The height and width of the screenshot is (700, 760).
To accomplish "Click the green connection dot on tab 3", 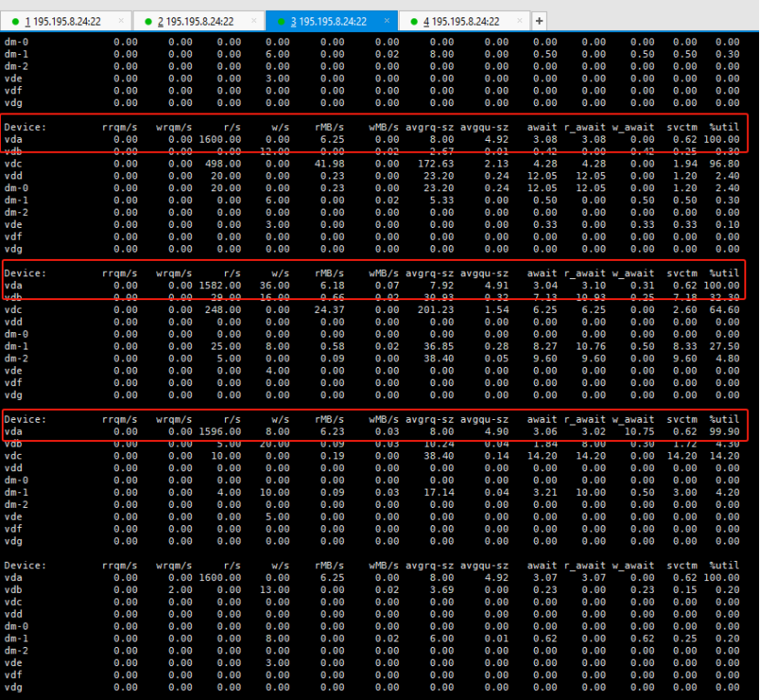I will (x=281, y=21).
